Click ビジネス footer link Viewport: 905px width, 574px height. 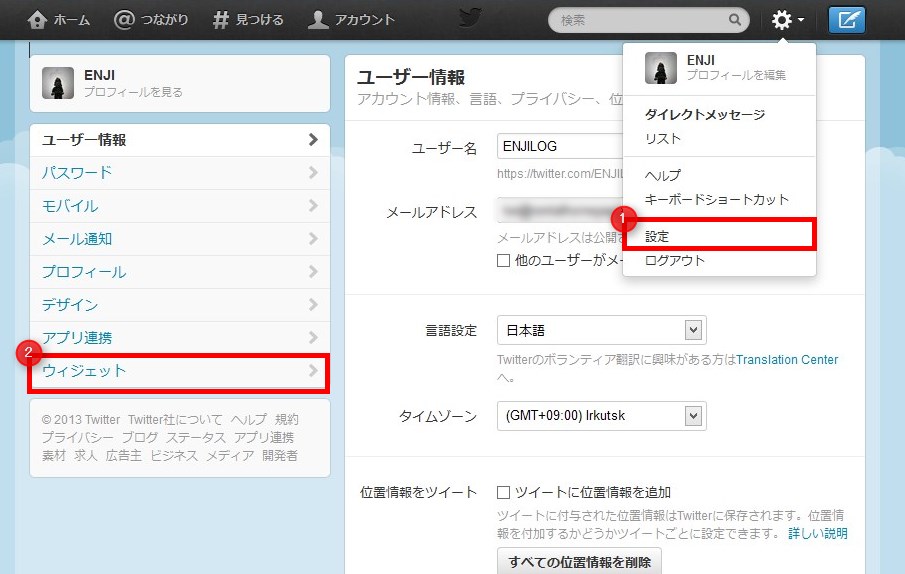click(174, 456)
